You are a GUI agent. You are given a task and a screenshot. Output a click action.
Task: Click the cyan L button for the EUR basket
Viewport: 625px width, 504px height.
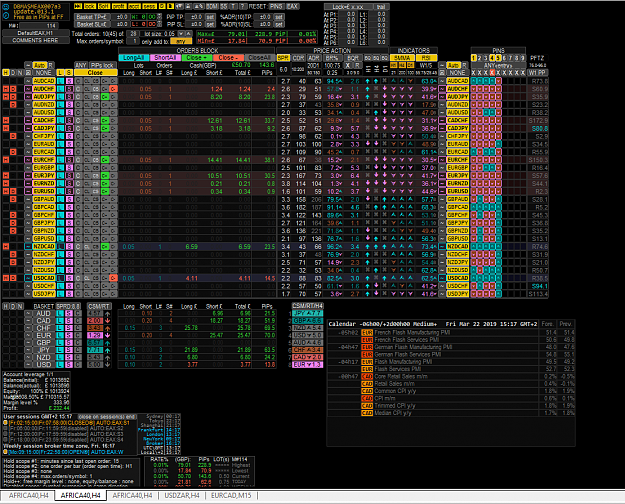pyautogui.click(x=59, y=335)
